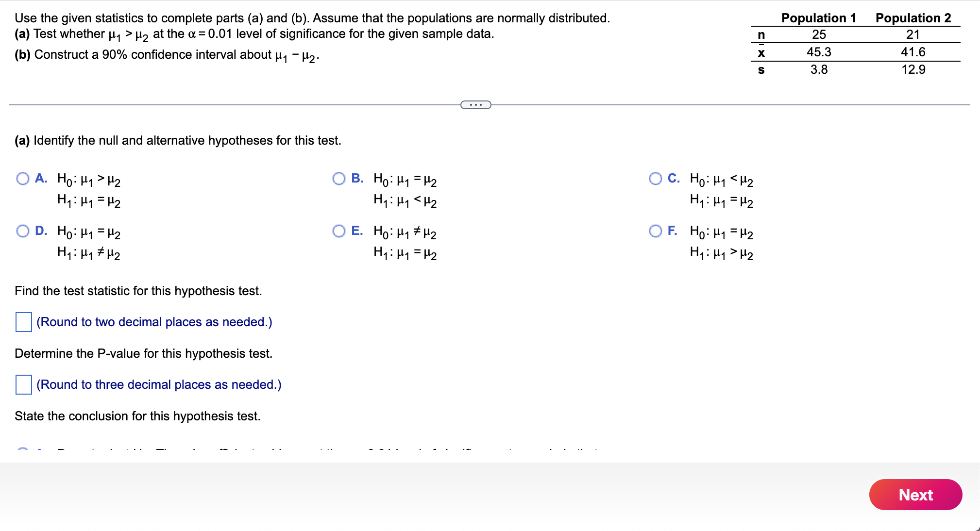Select hypothesis option E
This screenshot has height=531, width=980.
point(338,232)
